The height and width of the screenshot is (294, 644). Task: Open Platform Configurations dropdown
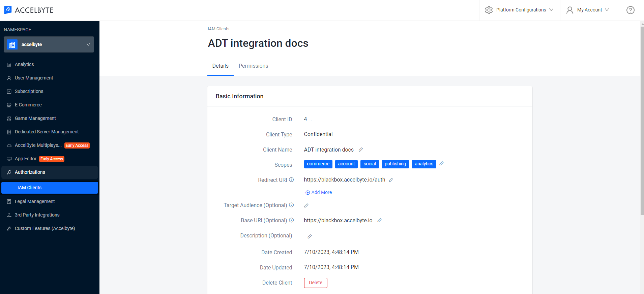click(x=520, y=10)
